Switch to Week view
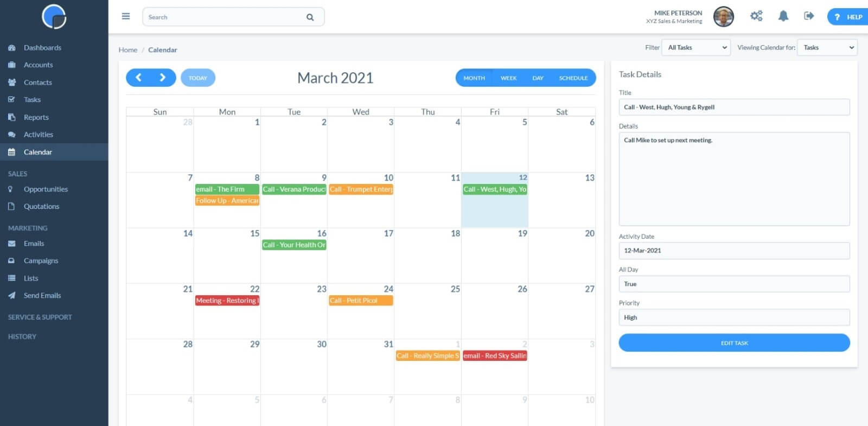This screenshot has width=868, height=426. tap(508, 78)
